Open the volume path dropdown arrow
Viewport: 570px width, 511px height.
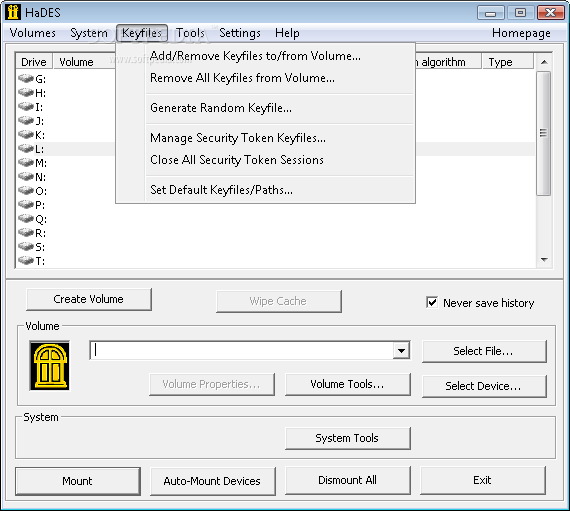[x=401, y=351]
